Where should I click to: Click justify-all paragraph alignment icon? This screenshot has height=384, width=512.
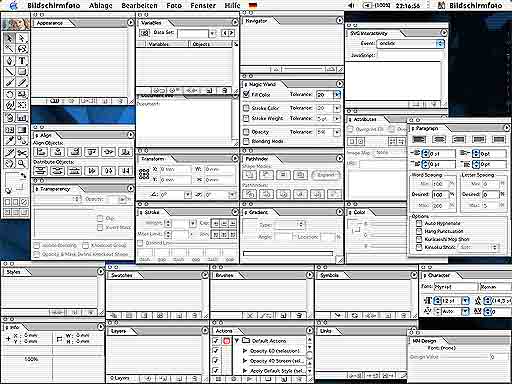click(x=499, y=139)
